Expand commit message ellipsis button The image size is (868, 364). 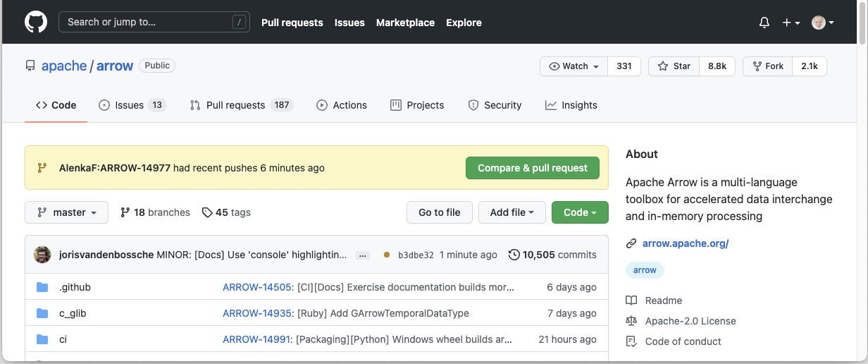(x=363, y=255)
